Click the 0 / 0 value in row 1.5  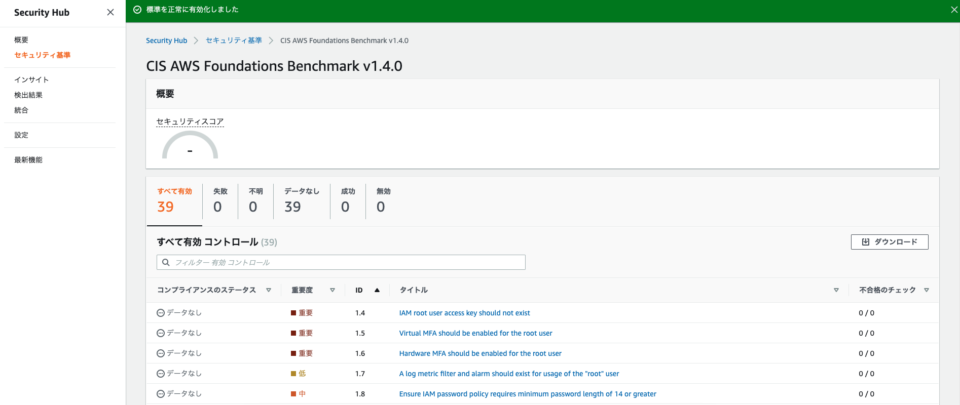coord(866,333)
